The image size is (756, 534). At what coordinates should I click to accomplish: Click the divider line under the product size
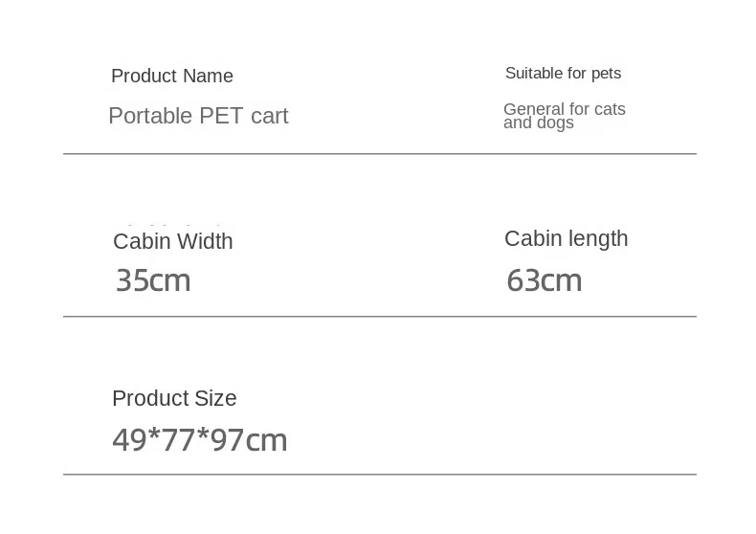point(379,475)
